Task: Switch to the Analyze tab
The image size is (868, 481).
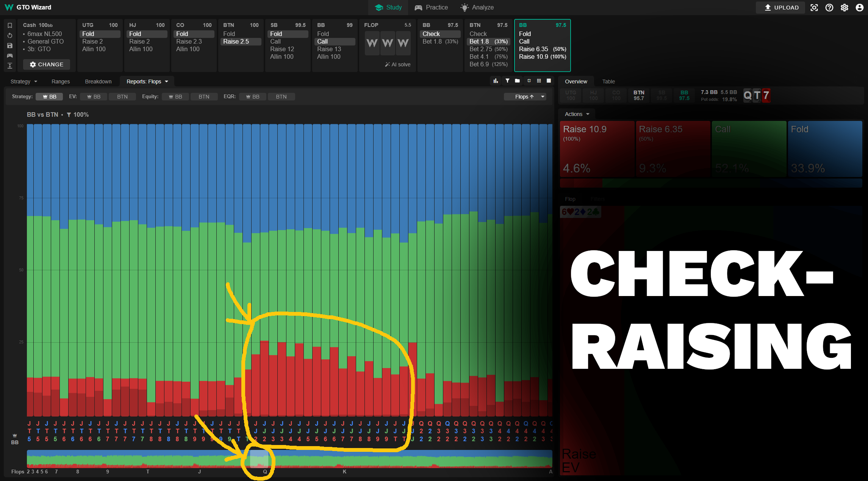Action: click(x=477, y=8)
